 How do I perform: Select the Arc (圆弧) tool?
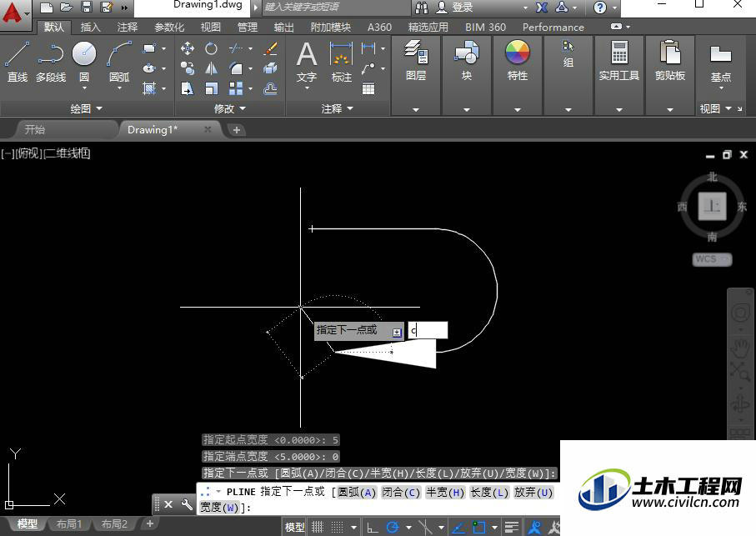coord(119,62)
